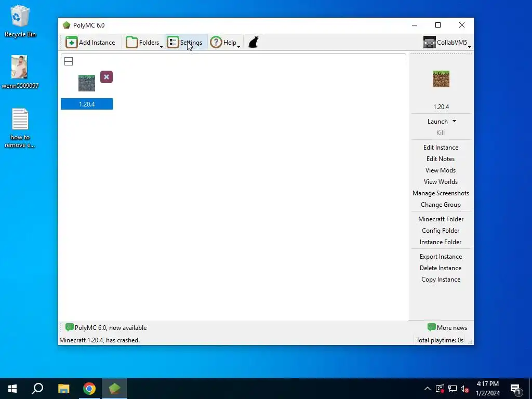
Task: Click 'Minecraft 1.20.4, has crashed.' status text
Action: pyautogui.click(x=99, y=340)
